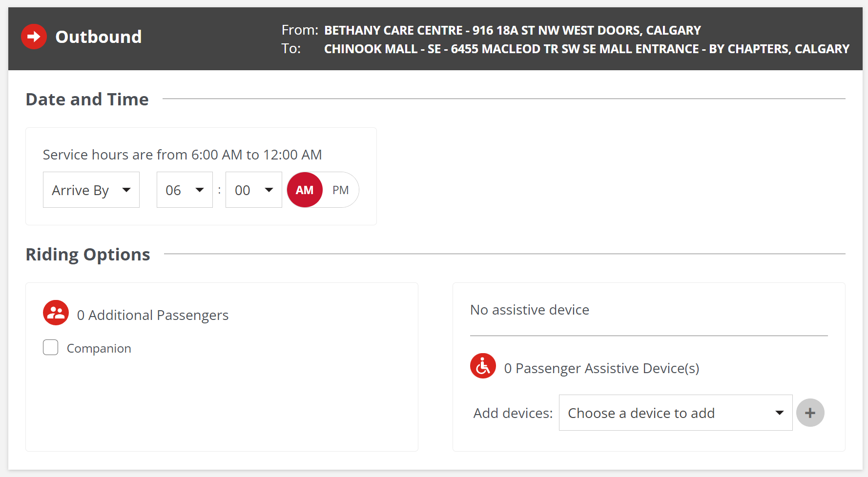Click the Riding Options section heading
868x477 pixels.
pyautogui.click(x=88, y=255)
